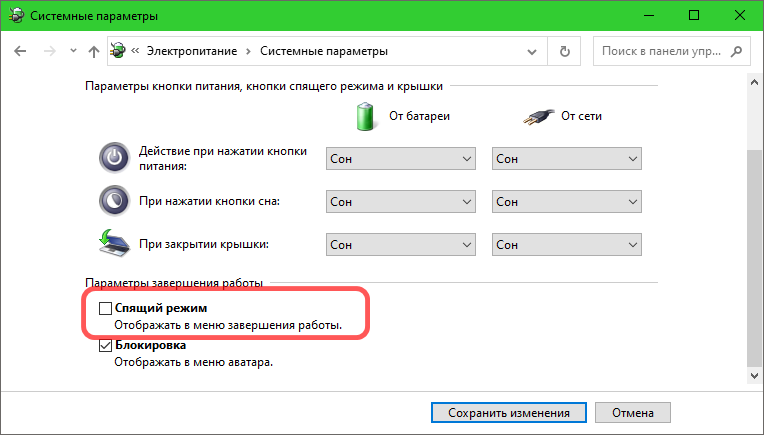Image resolution: width=764 pixels, height=435 pixels.
Task: Open battery dropdown for power button action
Action: tap(400, 159)
